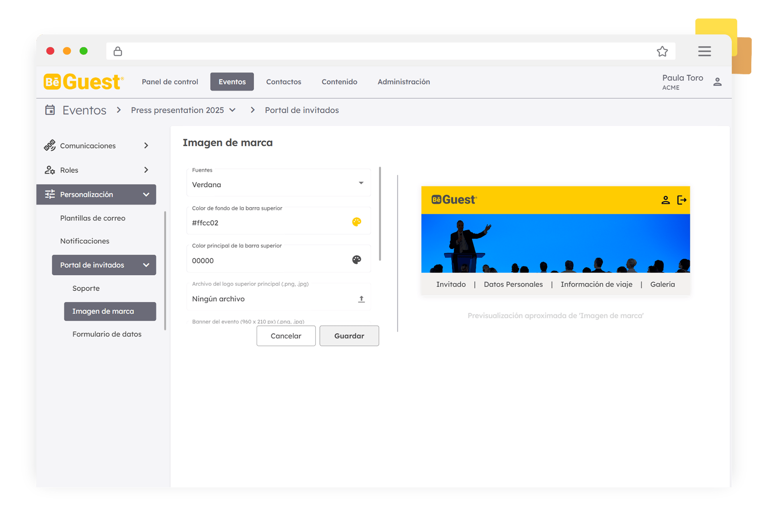Select Notificaciones in sidebar

click(x=85, y=241)
